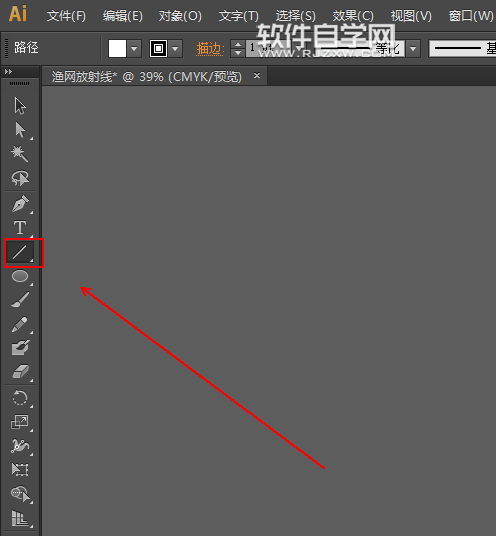Select the Selection tool black arrow
The image size is (496, 536).
pyautogui.click(x=20, y=106)
